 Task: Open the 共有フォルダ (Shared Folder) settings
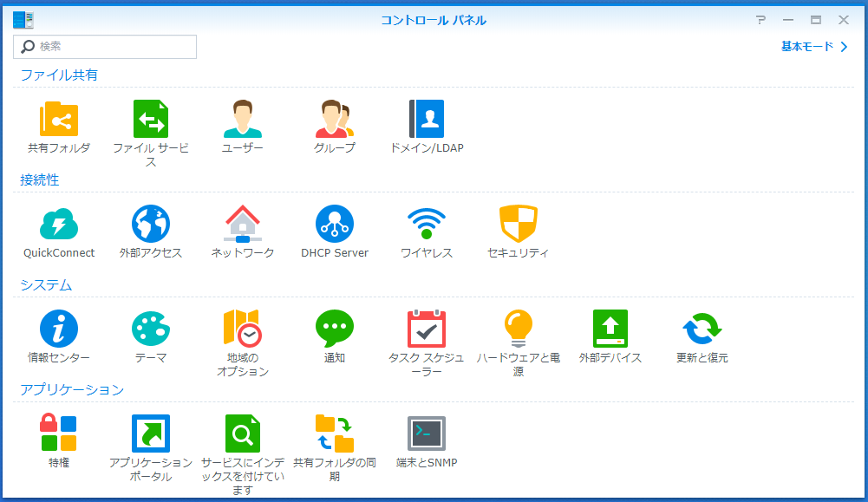(58, 120)
